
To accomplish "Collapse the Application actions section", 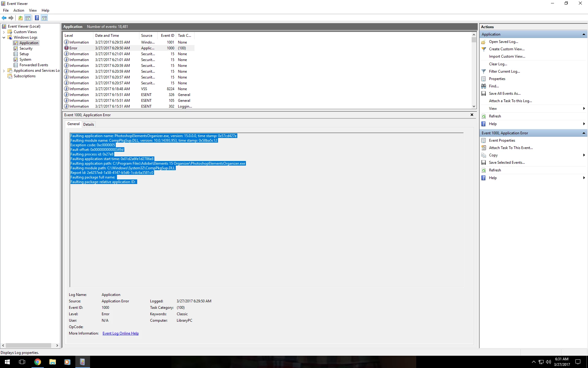I will pyautogui.click(x=584, y=34).
